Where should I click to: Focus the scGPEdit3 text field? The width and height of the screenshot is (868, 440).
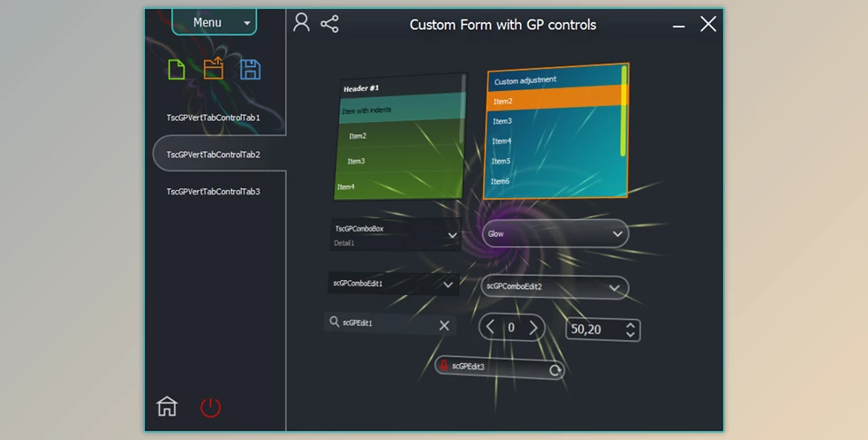(x=498, y=368)
